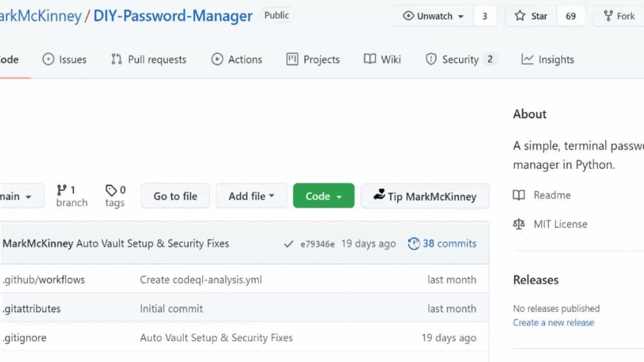Switch to the Pull requests tab

[148, 59]
